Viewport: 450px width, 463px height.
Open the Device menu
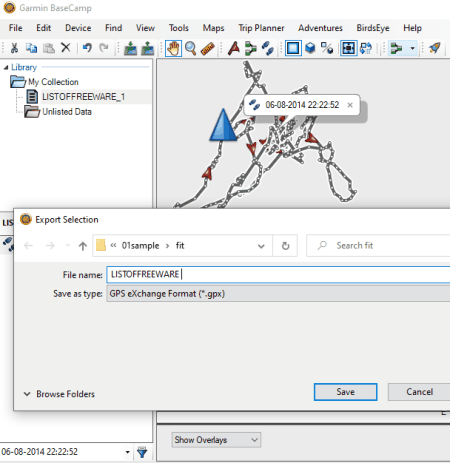[78, 28]
